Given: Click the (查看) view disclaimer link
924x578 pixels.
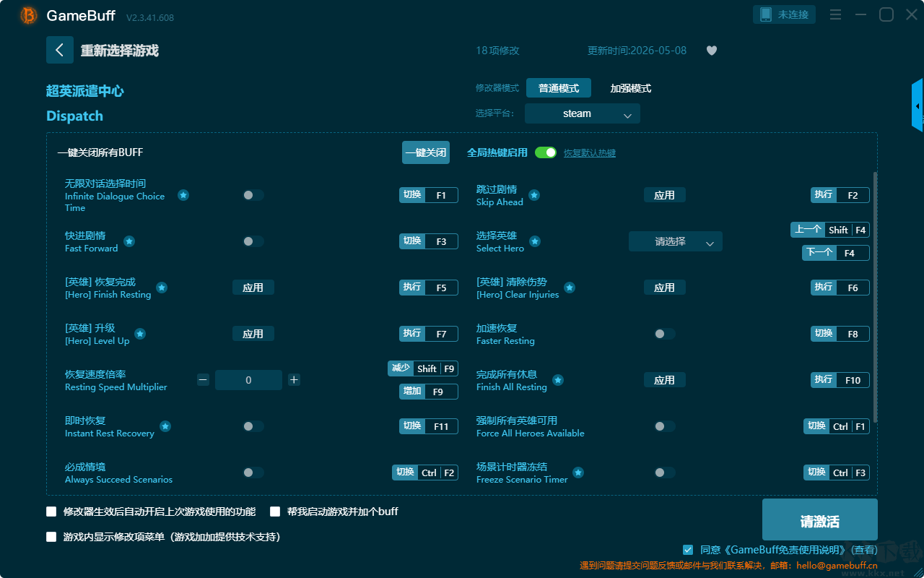Looking at the screenshot, I should (x=863, y=550).
